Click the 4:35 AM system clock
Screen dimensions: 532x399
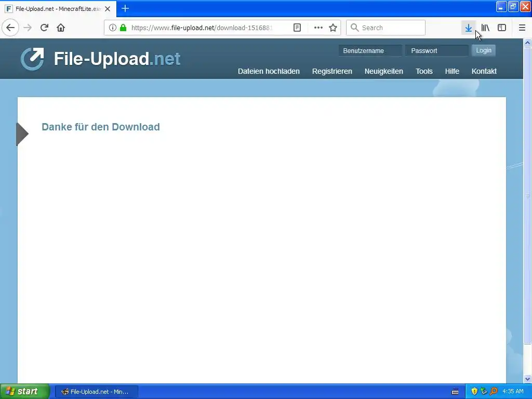pos(513,391)
